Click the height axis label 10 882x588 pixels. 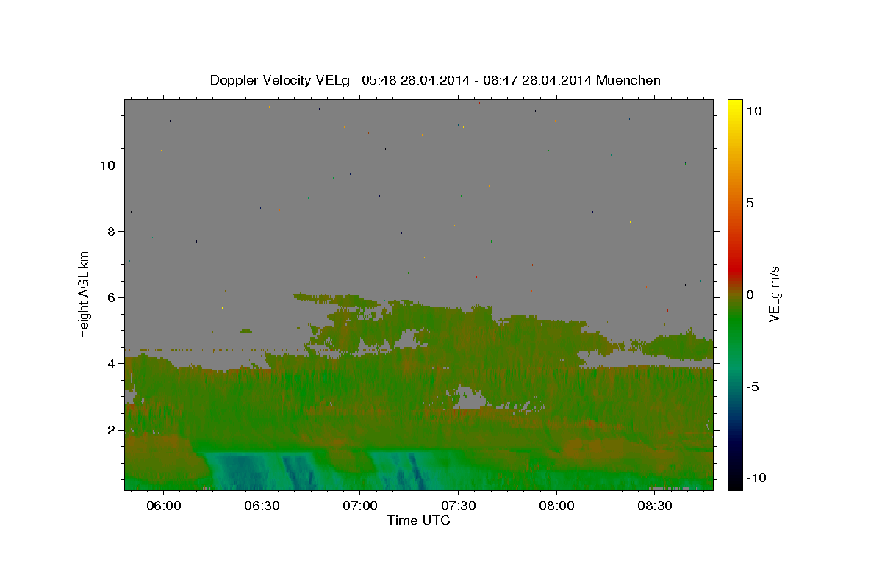[108, 165]
